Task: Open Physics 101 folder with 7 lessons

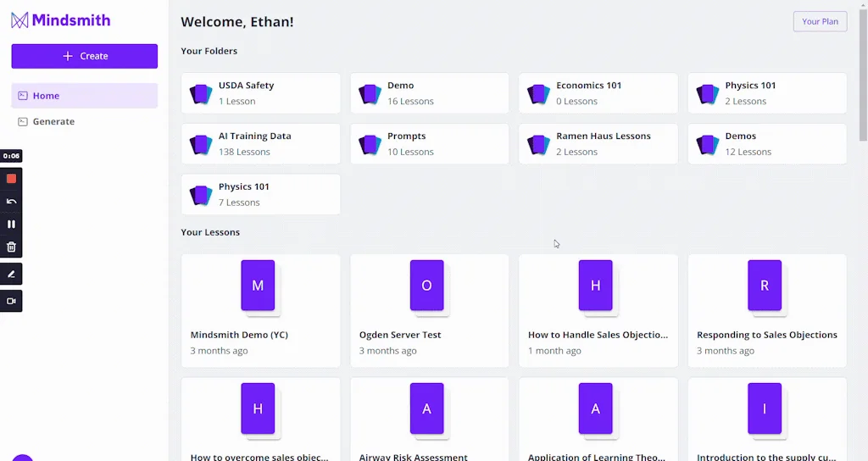Action: pos(260,195)
